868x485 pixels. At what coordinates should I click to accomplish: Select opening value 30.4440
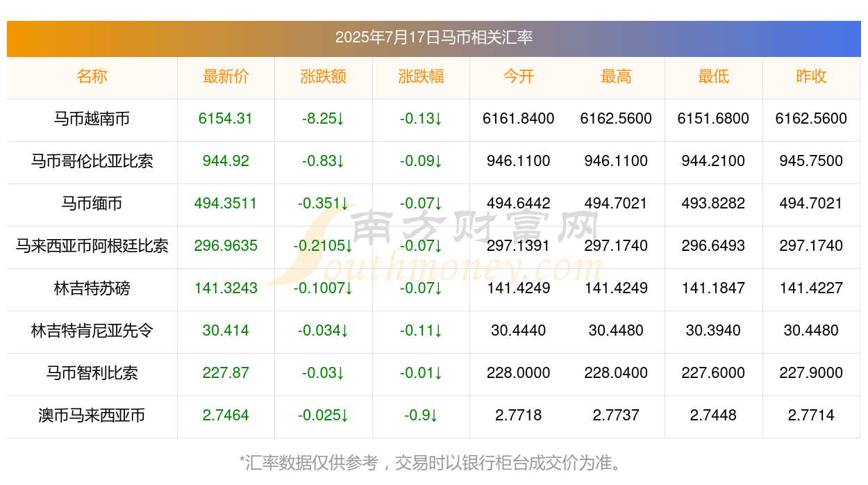[x=519, y=331]
